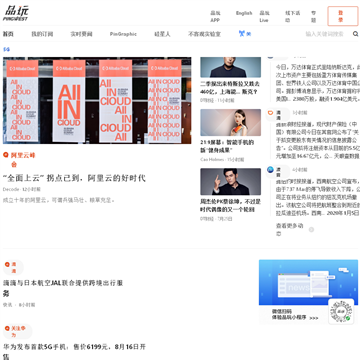
Task: Click the 关注华为 tag
Action: pyautogui.click(x=18, y=331)
